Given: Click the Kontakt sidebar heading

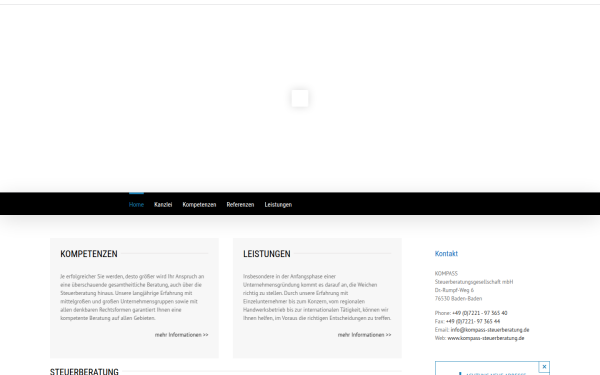Looking at the screenshot, I should point(446,254).
